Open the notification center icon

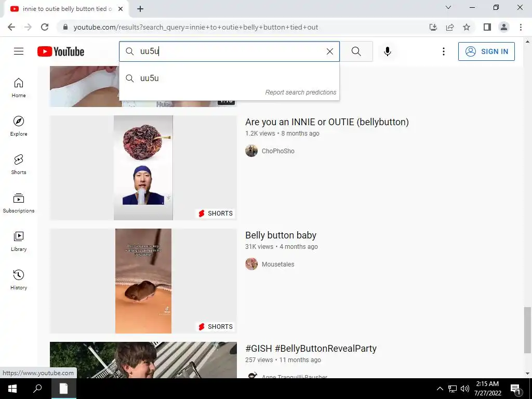tap(516, 389)
